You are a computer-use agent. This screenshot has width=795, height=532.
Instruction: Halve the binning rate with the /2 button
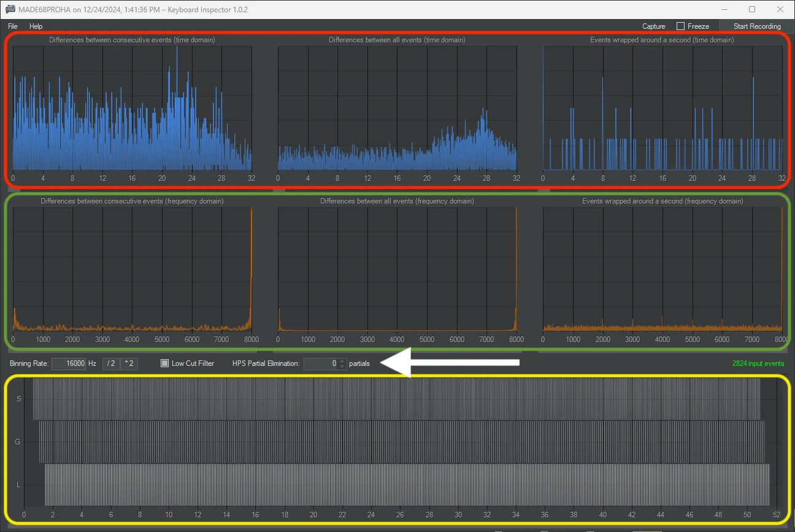tap(111, 363)
